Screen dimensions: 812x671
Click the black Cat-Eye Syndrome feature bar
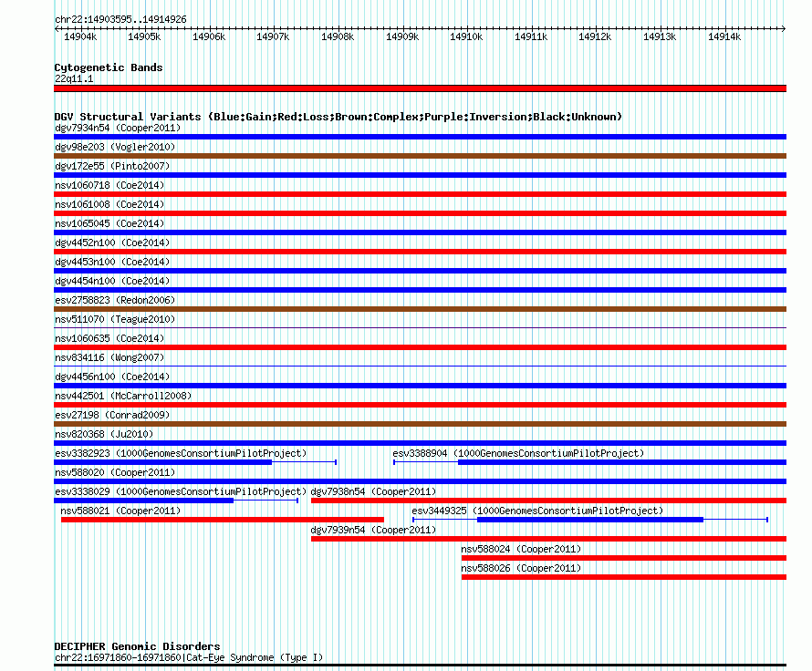tap(420, 666)
